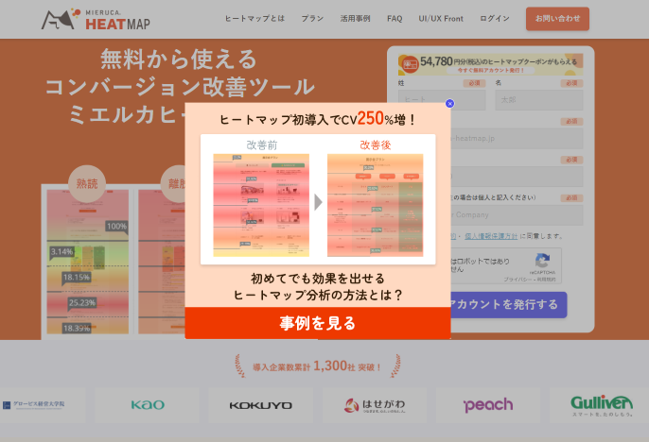Click the 名 first-name input field with 太郎
The image size is (649, 442).
(539, 100)
